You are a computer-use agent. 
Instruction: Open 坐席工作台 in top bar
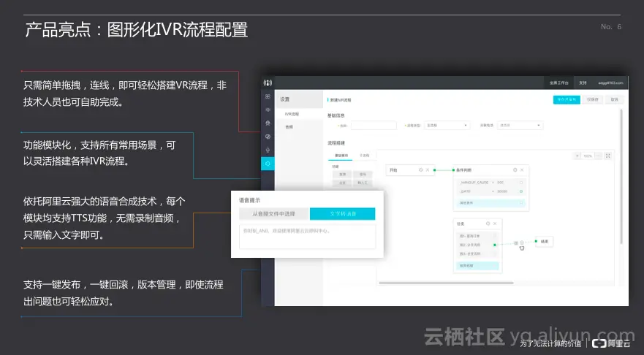pyautogui.click(x=559, y=83)
